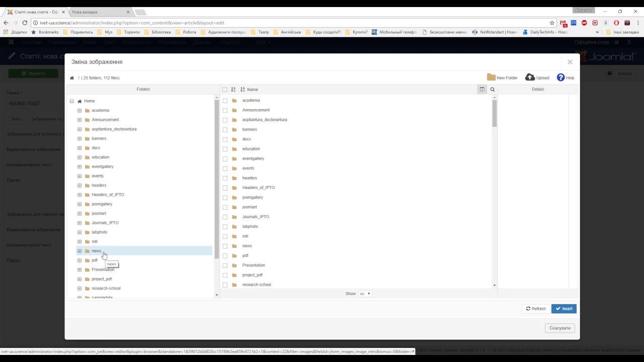Close the Зміна зображення dialog
This screenshot has width=644, height=362.
click(x=570, y=62)
